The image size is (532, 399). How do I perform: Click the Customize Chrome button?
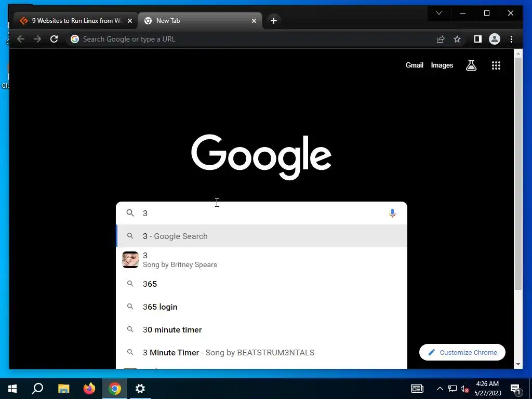click(462, 353)
